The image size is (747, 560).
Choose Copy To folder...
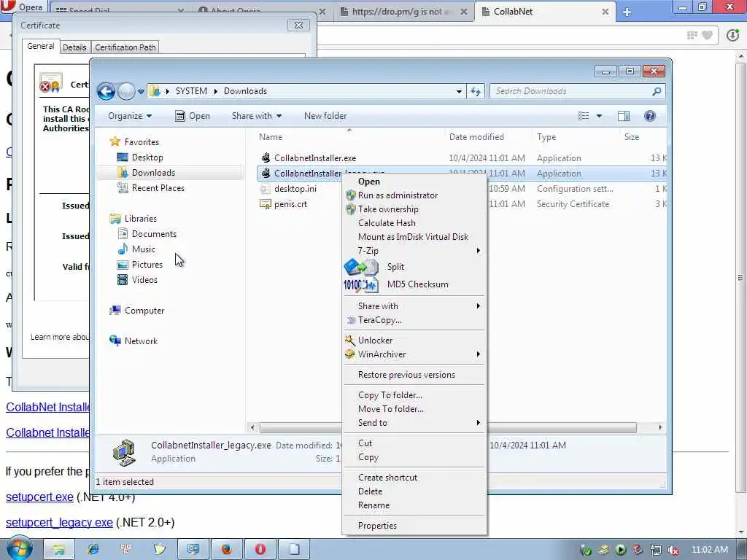[414, 395]
